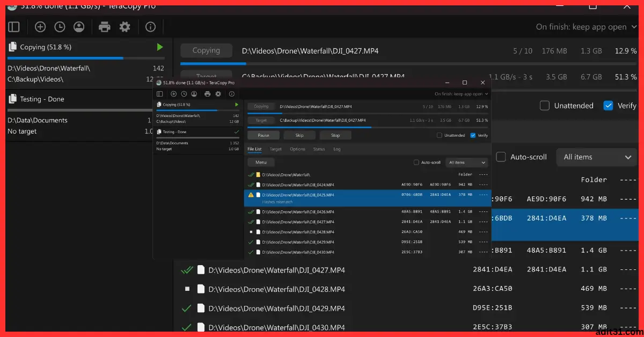
Task: Click double-check icon beside background DJI_0427.MP4
Action: (x=187, y=270)
